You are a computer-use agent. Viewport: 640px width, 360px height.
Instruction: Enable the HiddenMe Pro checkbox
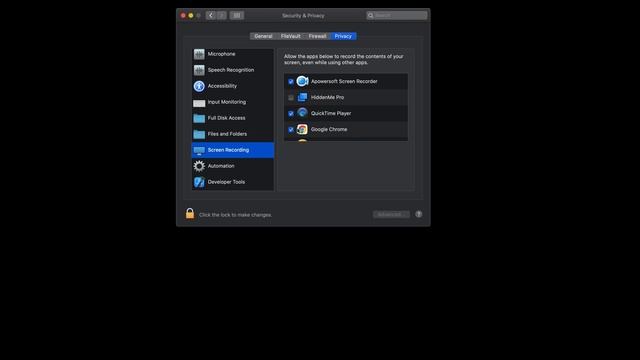tap(291, 98)
